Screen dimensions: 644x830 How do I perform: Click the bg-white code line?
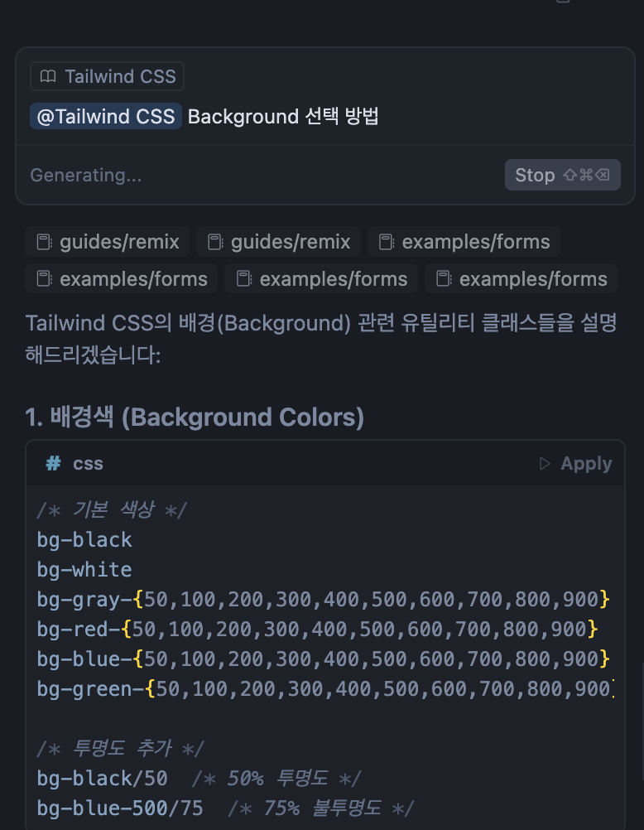[84, 570]
